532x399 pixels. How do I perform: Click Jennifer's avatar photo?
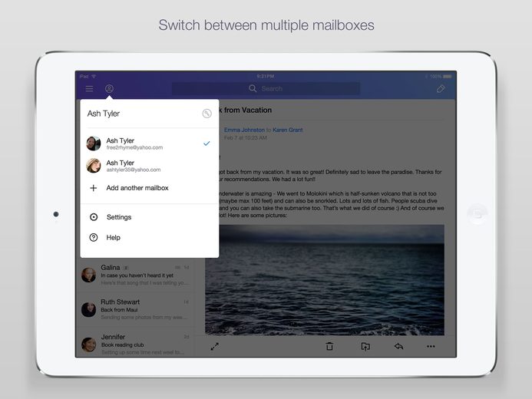[x=88, y=345]
